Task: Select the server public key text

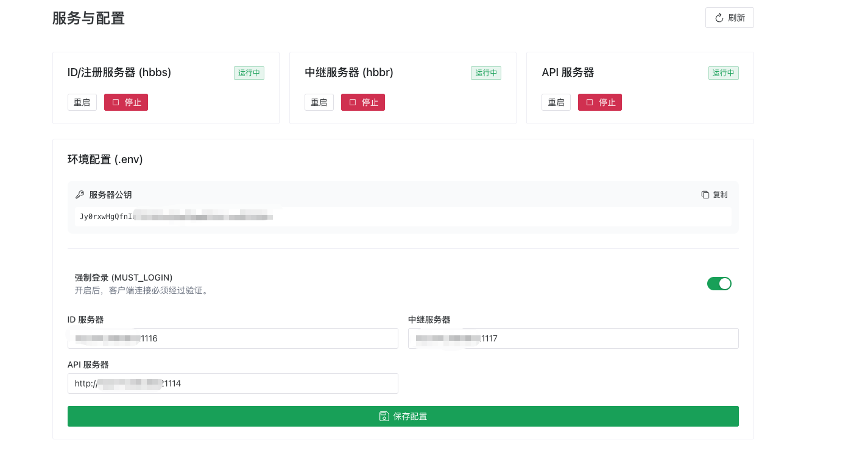Action: (x=177, y=217)
